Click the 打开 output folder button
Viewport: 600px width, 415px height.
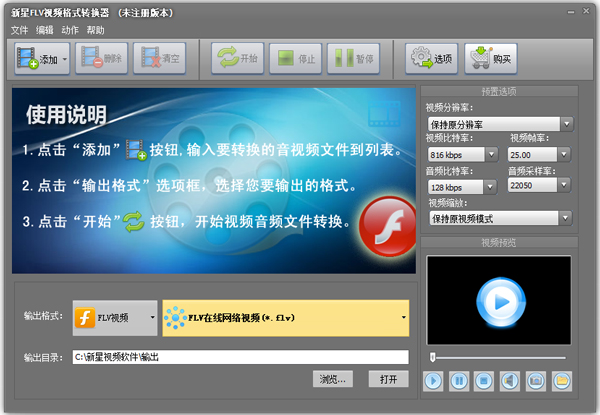click(x=388, y=379)
